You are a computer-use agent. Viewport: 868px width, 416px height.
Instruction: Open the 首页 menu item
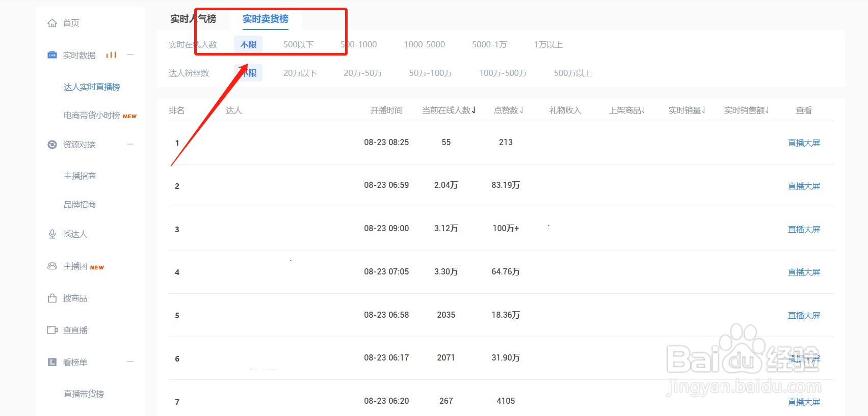tap(71, 23)
